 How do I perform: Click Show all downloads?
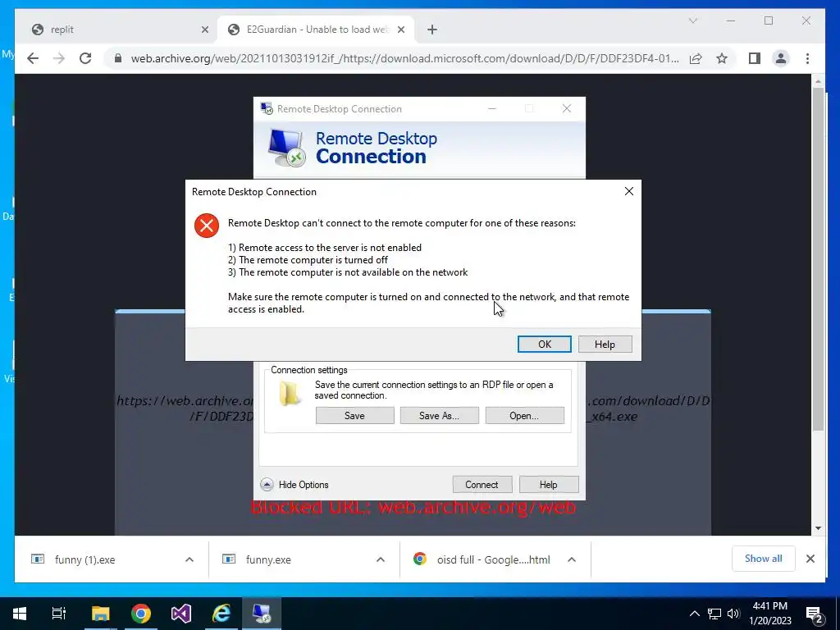click(764, 559)
